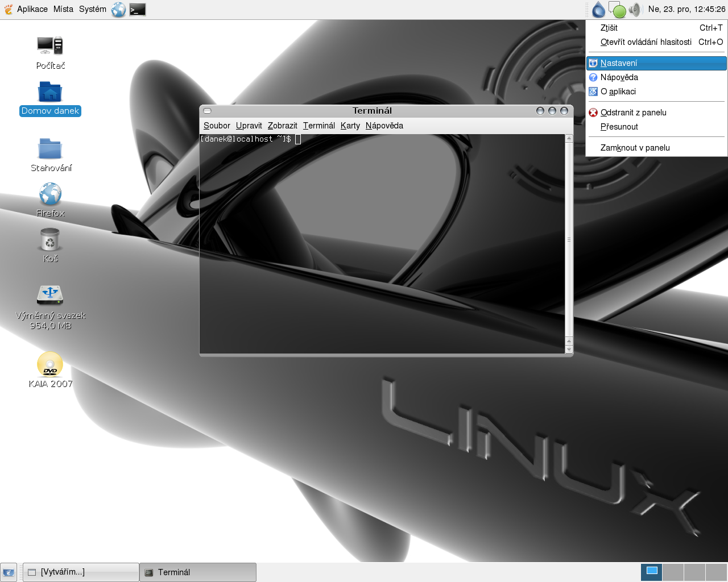Open the Systém menu
The height and width of the screenshot is (582, 728).
(93, 9)
